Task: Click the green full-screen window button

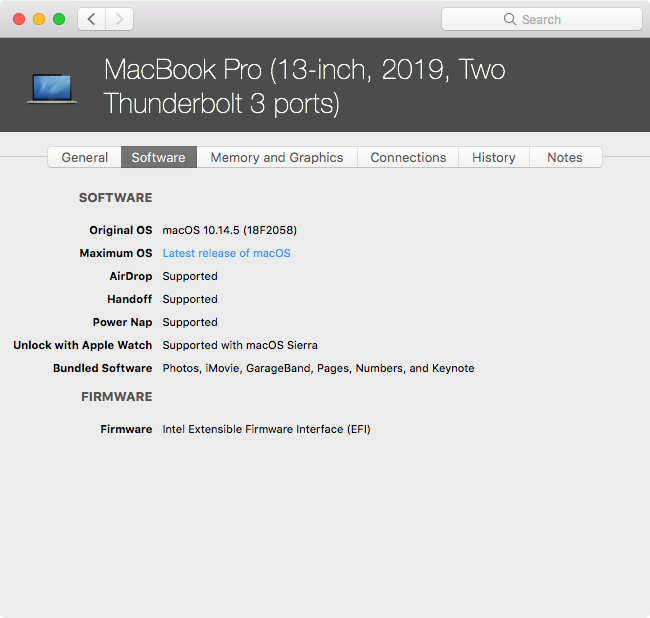Action: (59, 19)
